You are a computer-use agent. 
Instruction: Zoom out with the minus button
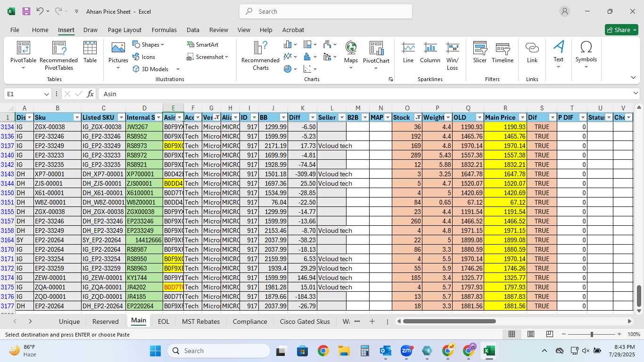(x=563, y=334)
